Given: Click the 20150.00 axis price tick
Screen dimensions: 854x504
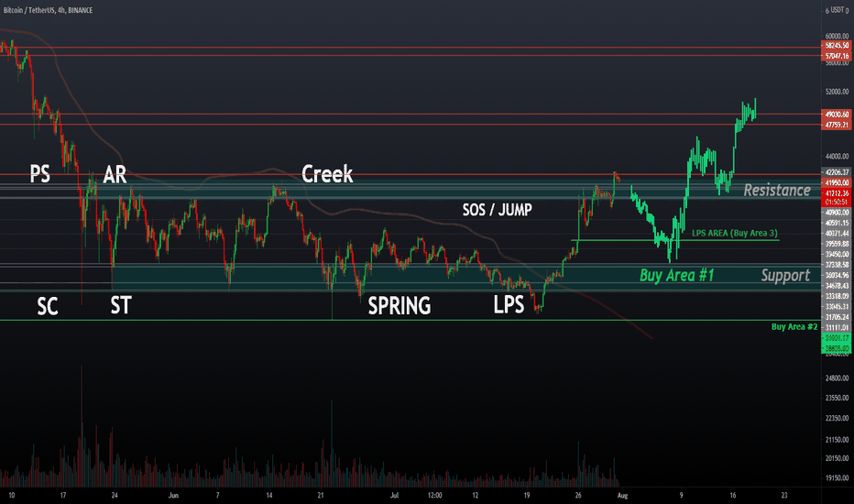Looking at the screenshot, I should click(x=838, y=458).
